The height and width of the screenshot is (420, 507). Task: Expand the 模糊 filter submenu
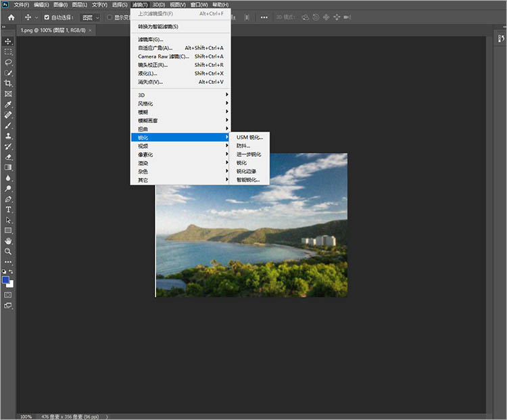(x=180, y=112)
